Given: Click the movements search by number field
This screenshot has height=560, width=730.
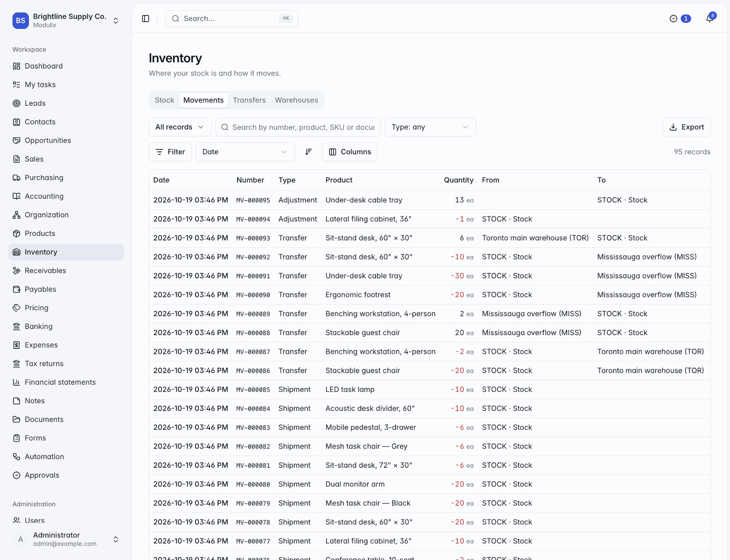Looking at the screenshot, I should [298, 127].
